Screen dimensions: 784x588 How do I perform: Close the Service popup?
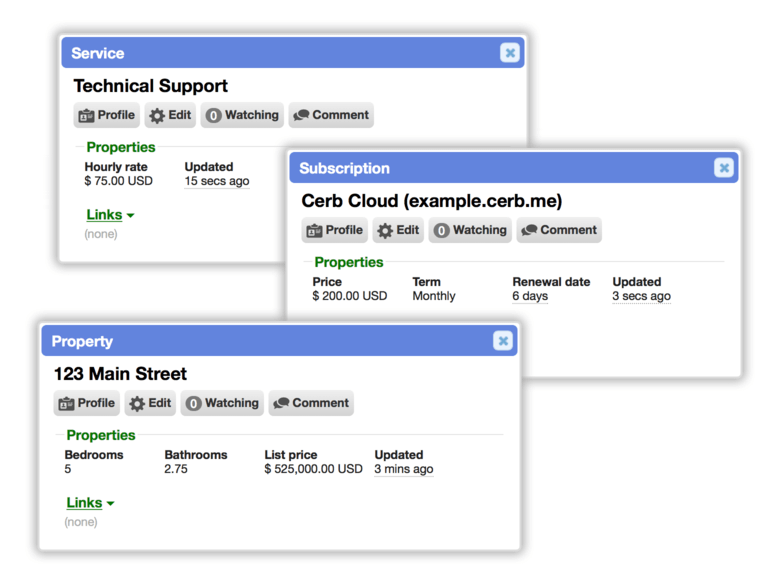[510, 52]
